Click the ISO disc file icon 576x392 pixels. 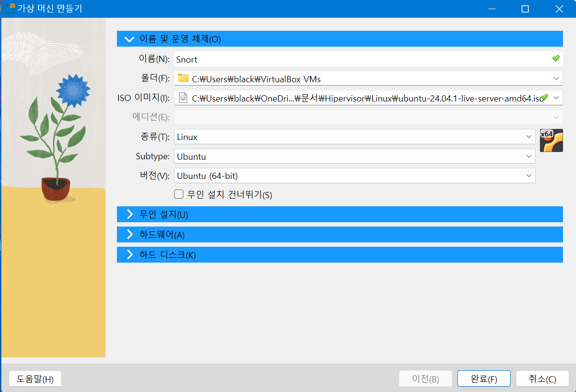tap(183, 98)
